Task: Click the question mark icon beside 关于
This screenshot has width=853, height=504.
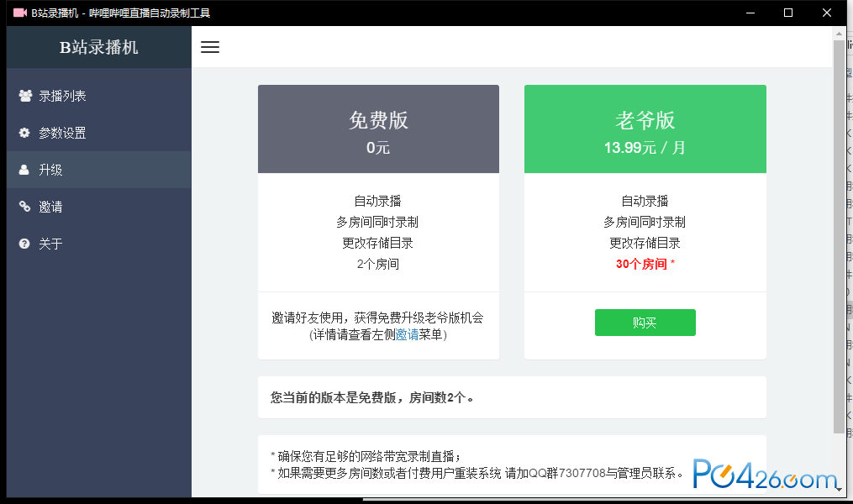Action: click(24, 244)
